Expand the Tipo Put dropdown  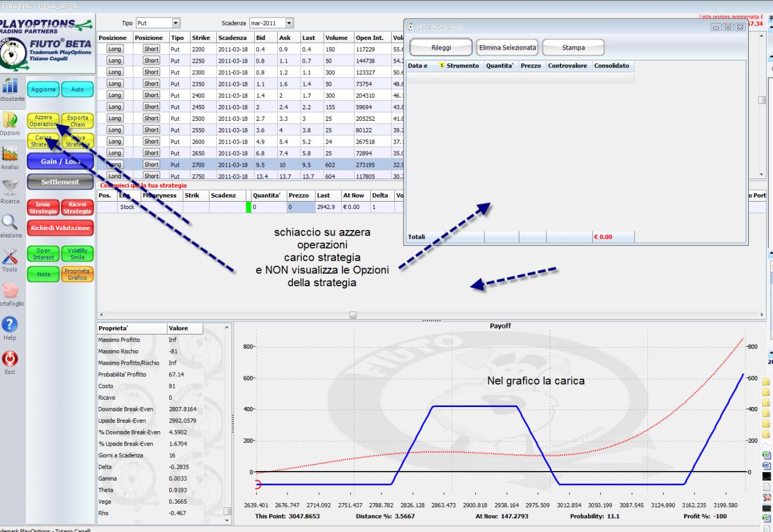click(176, 23)
